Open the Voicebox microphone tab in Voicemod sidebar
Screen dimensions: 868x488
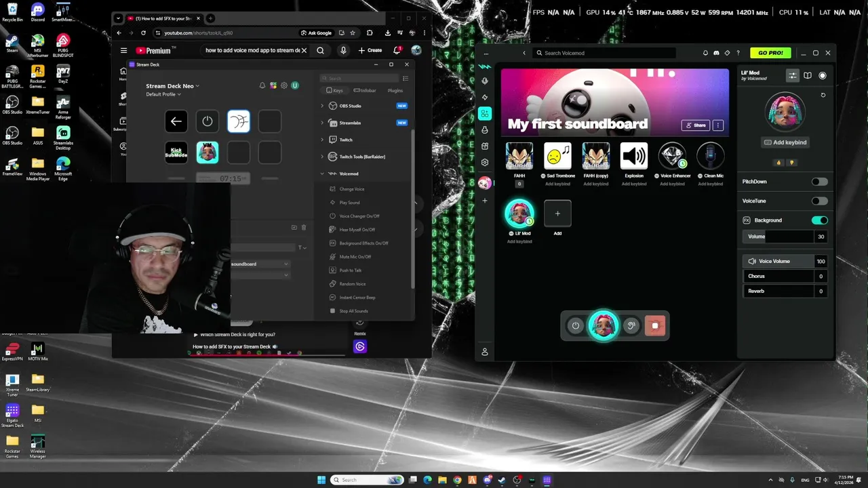coord(484,81)
